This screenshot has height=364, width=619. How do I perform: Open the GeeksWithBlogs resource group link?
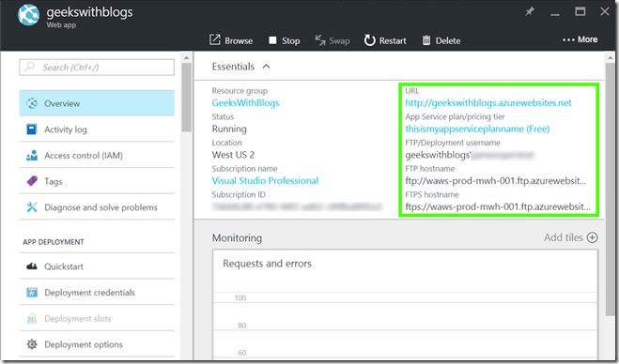245,103
